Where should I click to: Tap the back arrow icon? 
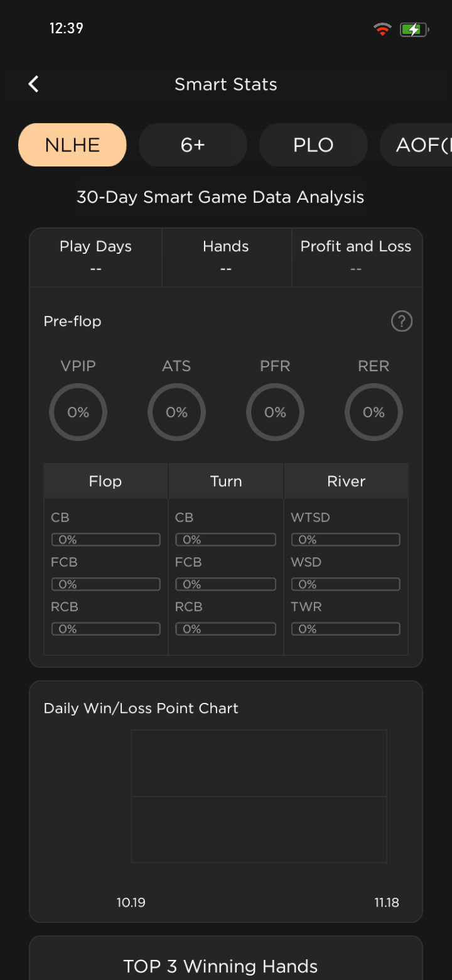click(34, 84)
